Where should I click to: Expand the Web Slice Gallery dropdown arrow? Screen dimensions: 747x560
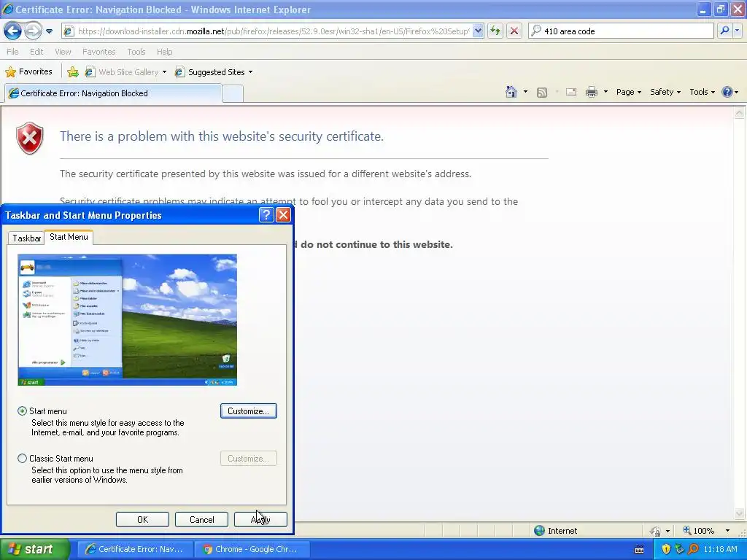coord(164,72)
